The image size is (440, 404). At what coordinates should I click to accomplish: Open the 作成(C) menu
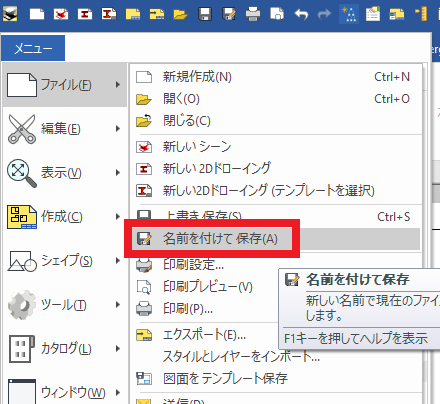65,217
